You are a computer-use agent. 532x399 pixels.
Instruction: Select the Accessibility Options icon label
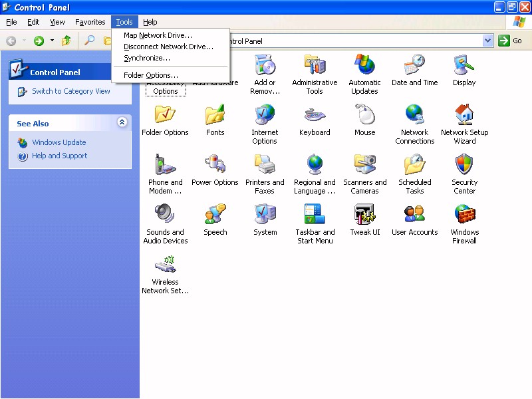[x=166, y=89]
